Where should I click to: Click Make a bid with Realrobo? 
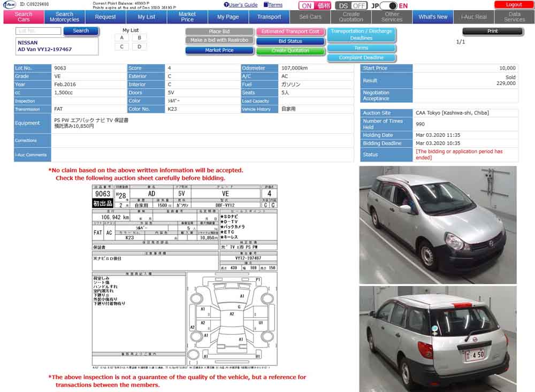coord(219,40)
